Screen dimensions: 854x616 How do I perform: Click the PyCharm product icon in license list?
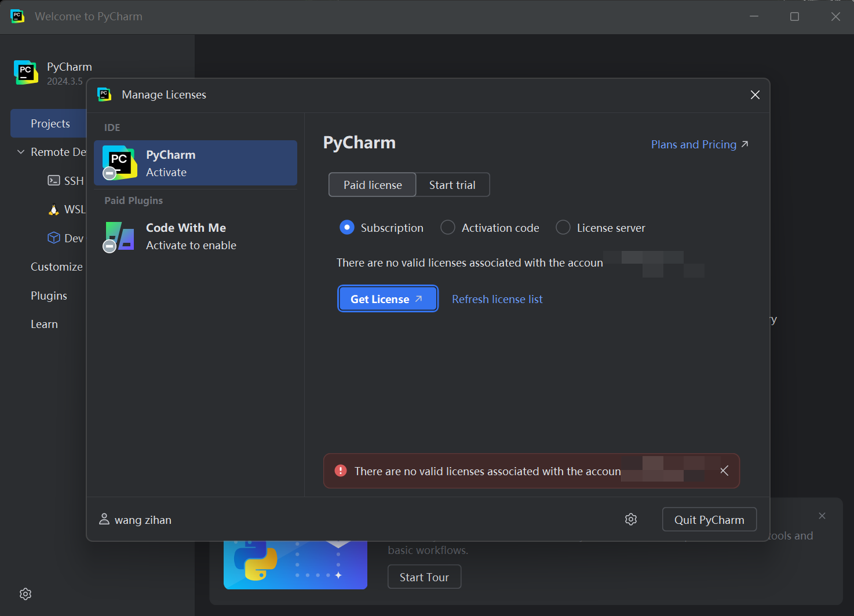pos(119,163)
